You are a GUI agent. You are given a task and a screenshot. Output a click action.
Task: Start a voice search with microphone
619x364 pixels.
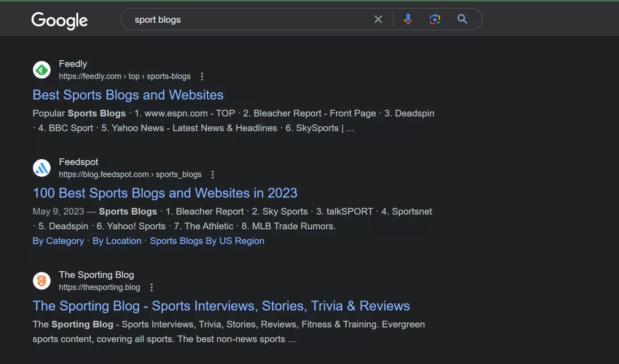coord(408,19)
